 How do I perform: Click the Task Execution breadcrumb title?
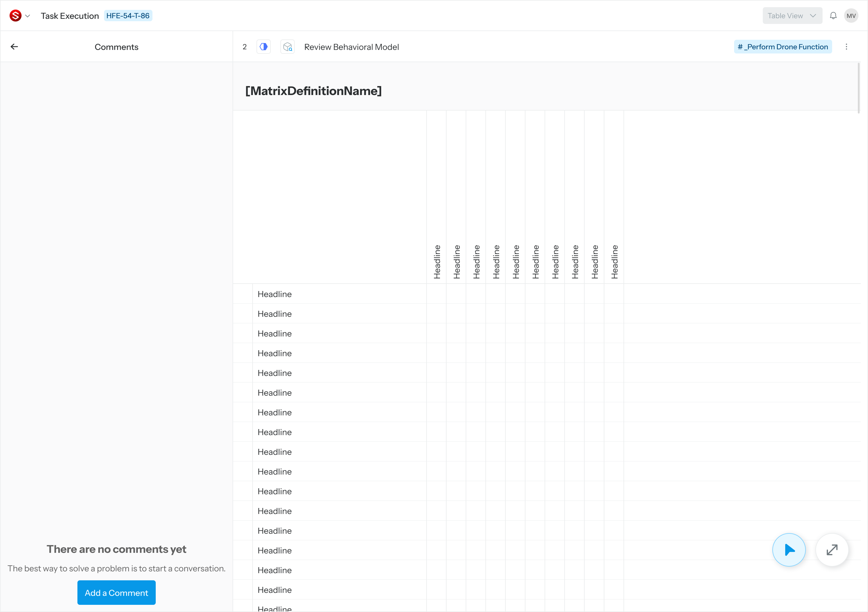pos(70,16)
